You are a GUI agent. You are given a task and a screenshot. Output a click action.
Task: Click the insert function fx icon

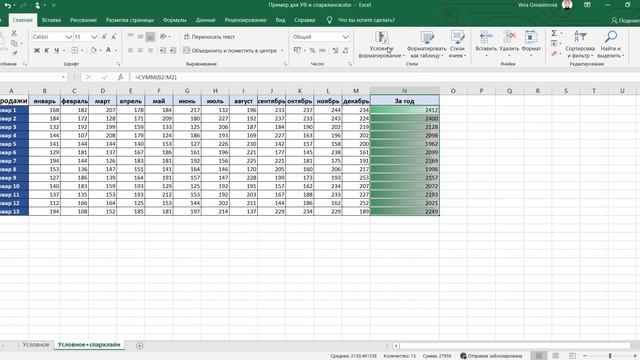[120, 77]
